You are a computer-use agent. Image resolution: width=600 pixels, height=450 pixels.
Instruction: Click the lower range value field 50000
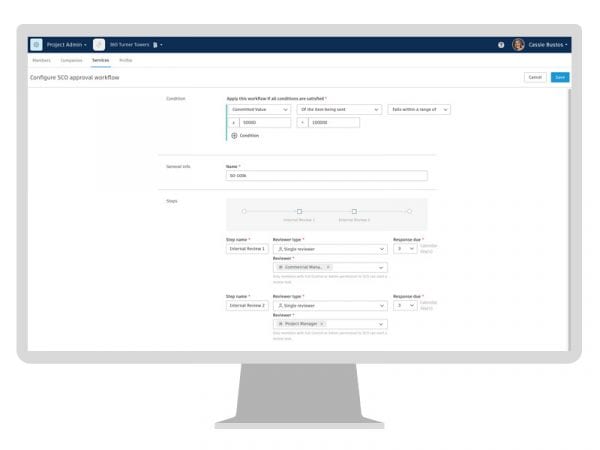pos(265,122)
